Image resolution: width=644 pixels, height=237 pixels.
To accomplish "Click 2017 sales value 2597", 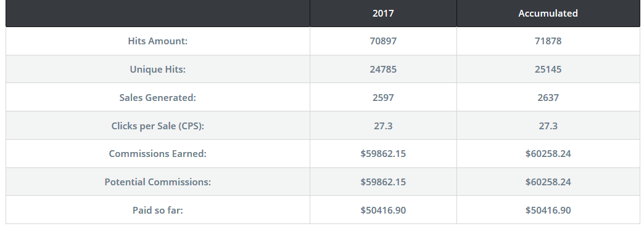I will tap(383, 98).
